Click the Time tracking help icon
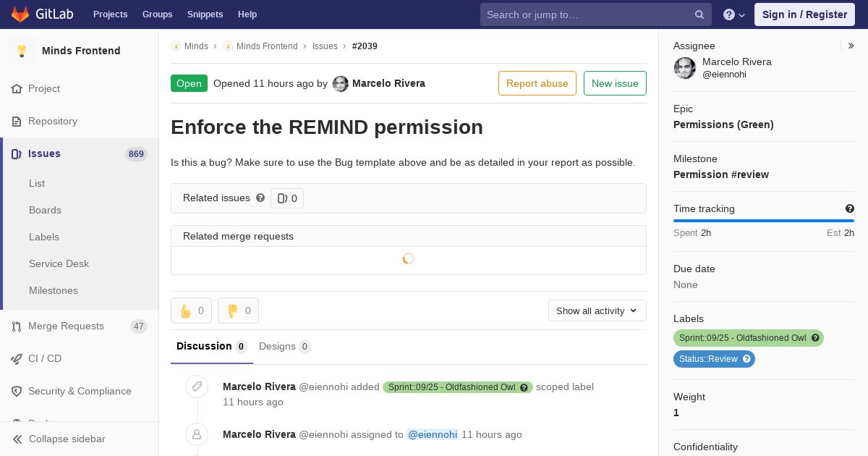The height and width of the screenshot is (456, 868). click(x=850, y=208)
